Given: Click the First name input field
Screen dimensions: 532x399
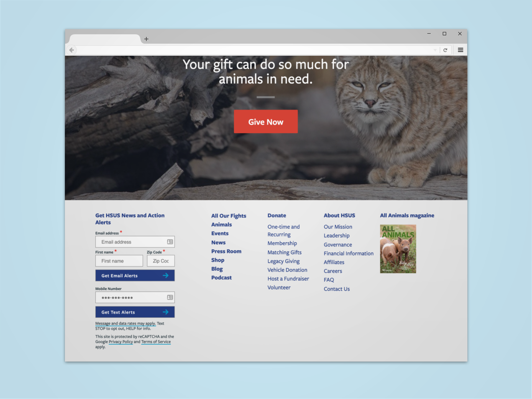Looking at the screenshot, I should [119, 261].
